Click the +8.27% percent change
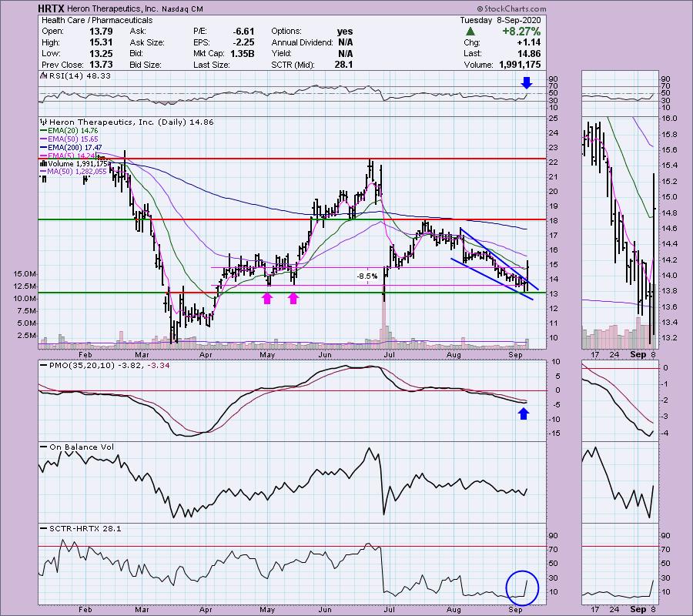Image resolution: width=693 pixels, height=616 pixels. click(x=521, y=32)
